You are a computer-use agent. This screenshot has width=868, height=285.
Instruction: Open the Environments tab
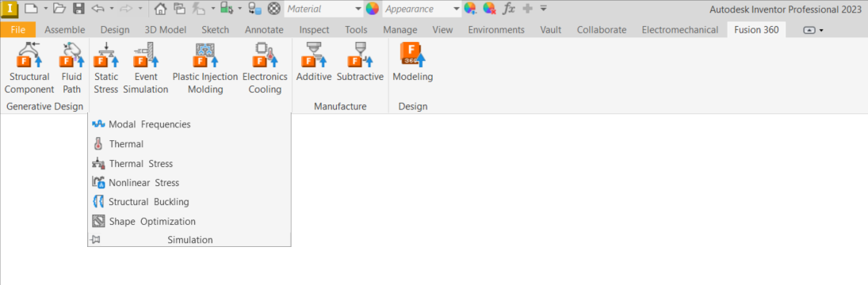(496, 30)
